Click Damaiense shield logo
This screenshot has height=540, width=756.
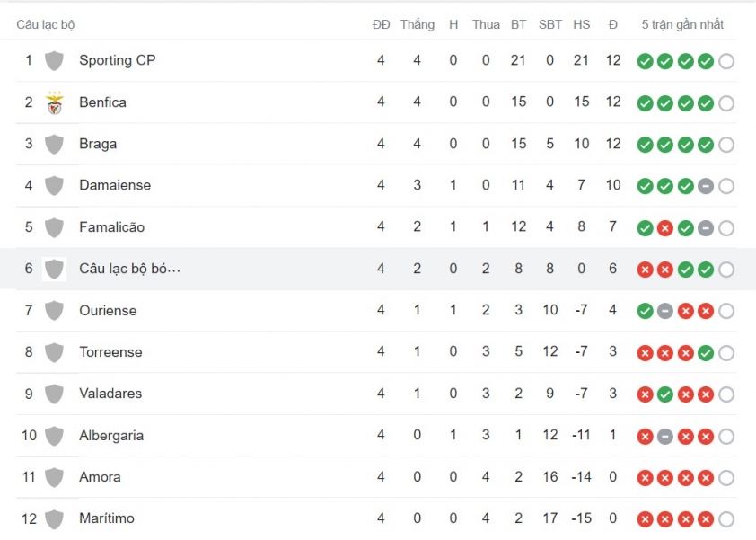click(55, 186)
